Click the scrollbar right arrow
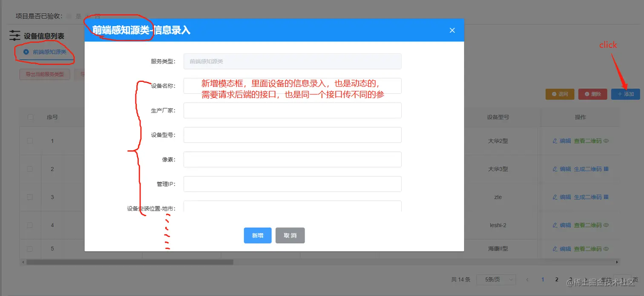 pyautogui.click(x=617, y=262)
